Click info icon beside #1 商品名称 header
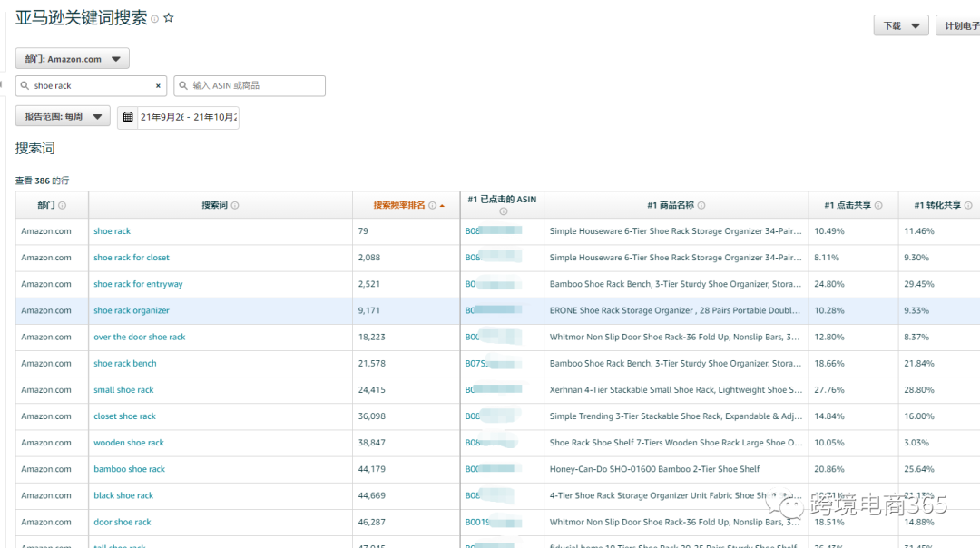 (x=701, y=206)
